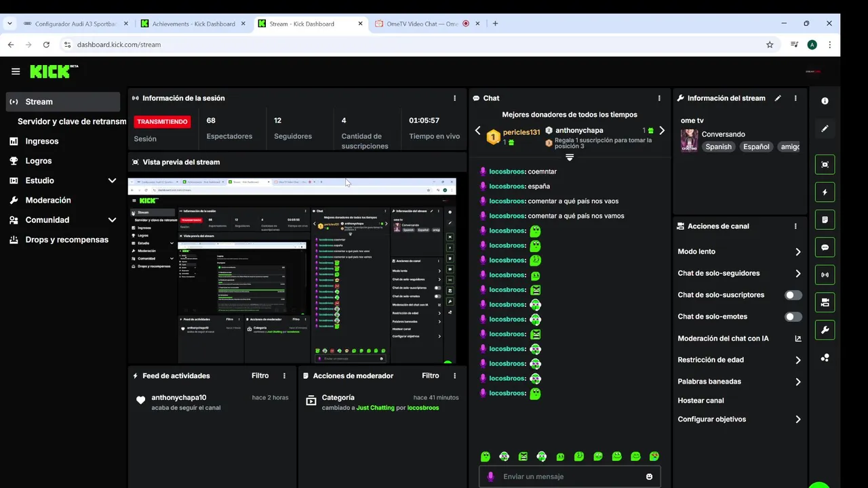868x488 pixels.
Task: Toggle the chat bubble widget icon in the right sidebar
Action: tap(825, 247)
